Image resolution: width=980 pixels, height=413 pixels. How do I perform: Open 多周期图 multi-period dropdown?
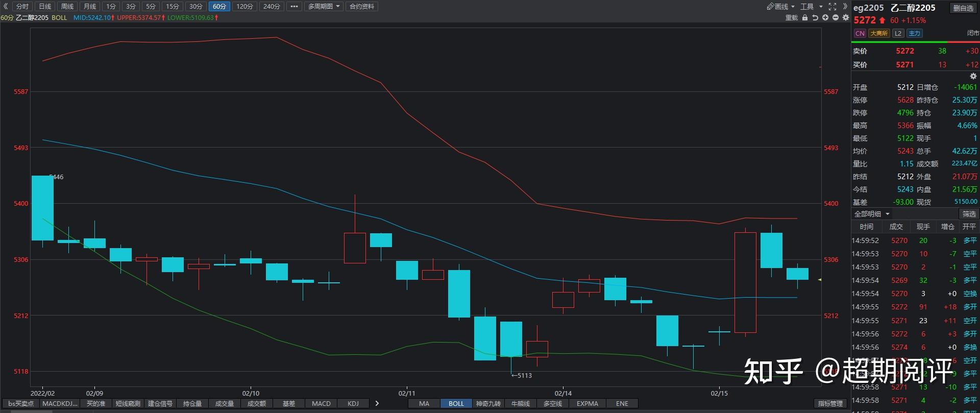324,7
